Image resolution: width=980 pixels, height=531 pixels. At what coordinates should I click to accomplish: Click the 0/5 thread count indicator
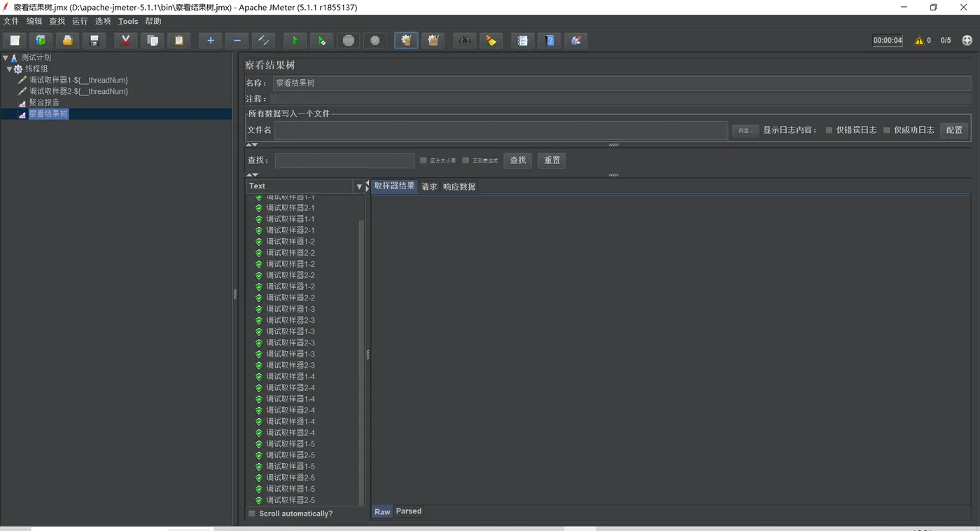pyautogui.click(x=946, y=41)
